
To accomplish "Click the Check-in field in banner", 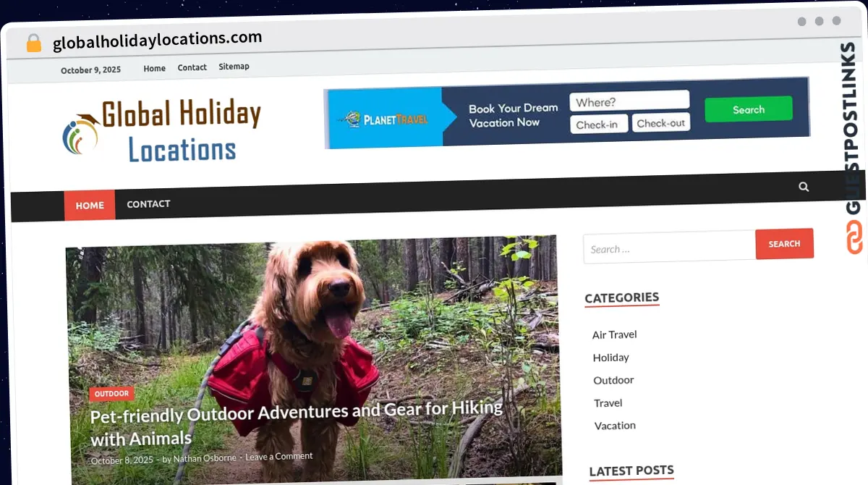I will tap(600, 125).
